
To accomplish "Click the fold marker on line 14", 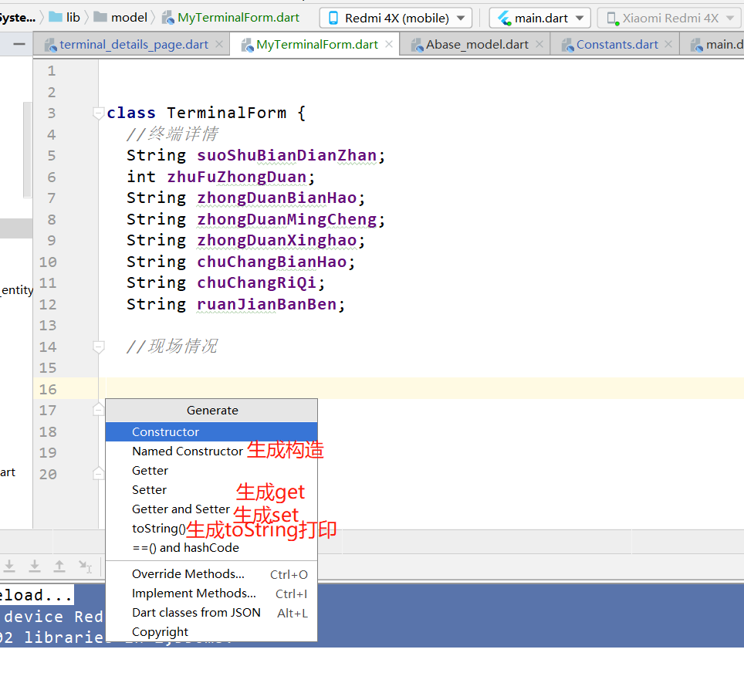I will pos(98,347).
